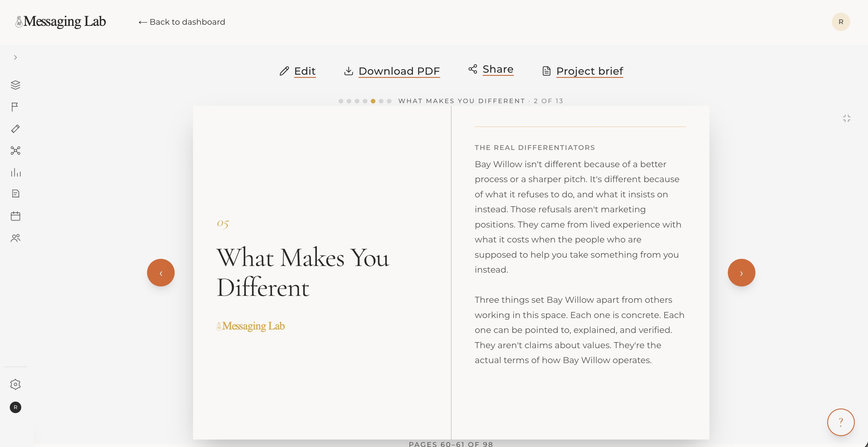Image resolution: width=868 pixels, height=447 pixels.
Task: Go back to dashboard
Action: pyautogui.click(x=182, y=22)
